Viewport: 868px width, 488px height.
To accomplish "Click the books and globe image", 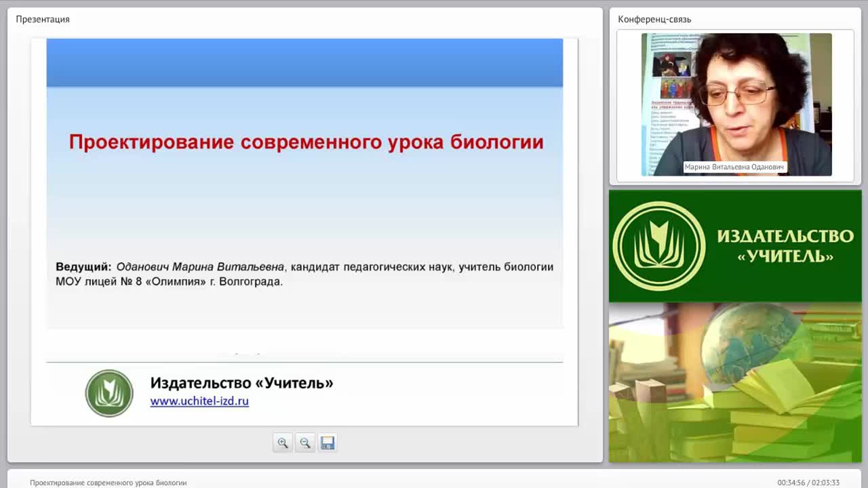I will tap(735, 382).
